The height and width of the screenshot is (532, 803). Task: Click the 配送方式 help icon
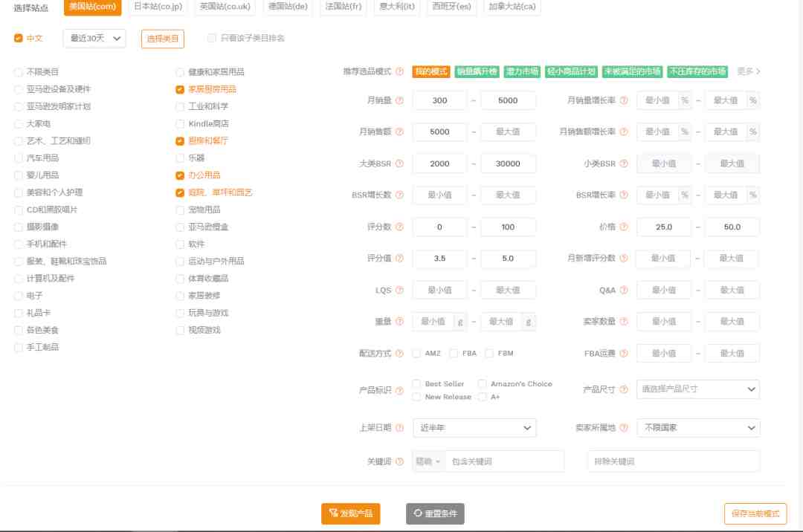pyautogui.click(x=399, y=354)
